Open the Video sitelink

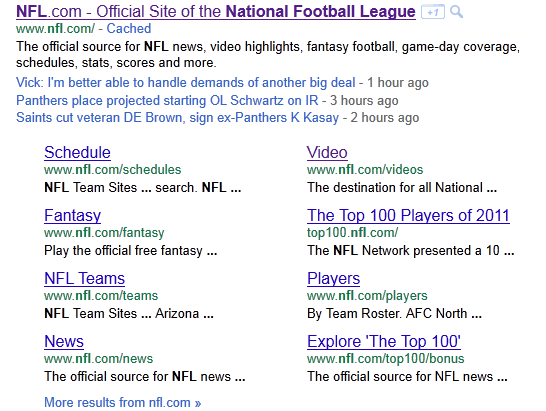pyautogui.click(x=327, y=153)
